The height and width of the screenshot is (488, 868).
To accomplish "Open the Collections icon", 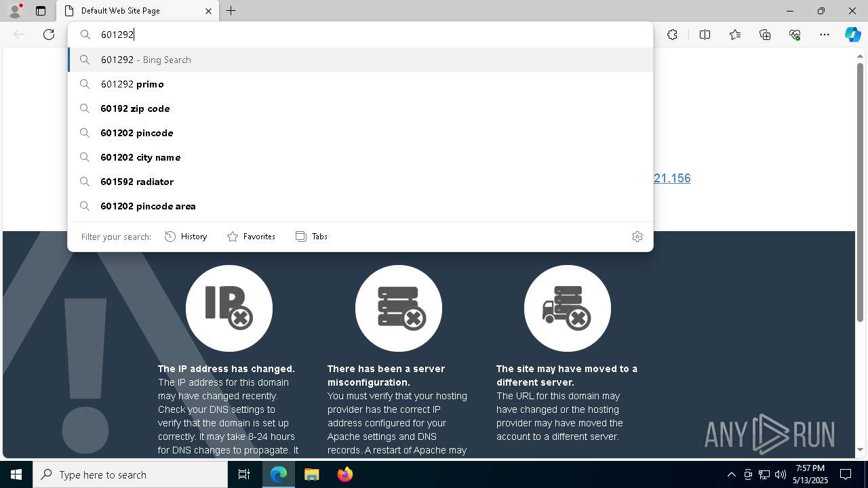I will [x=765, y=35].
